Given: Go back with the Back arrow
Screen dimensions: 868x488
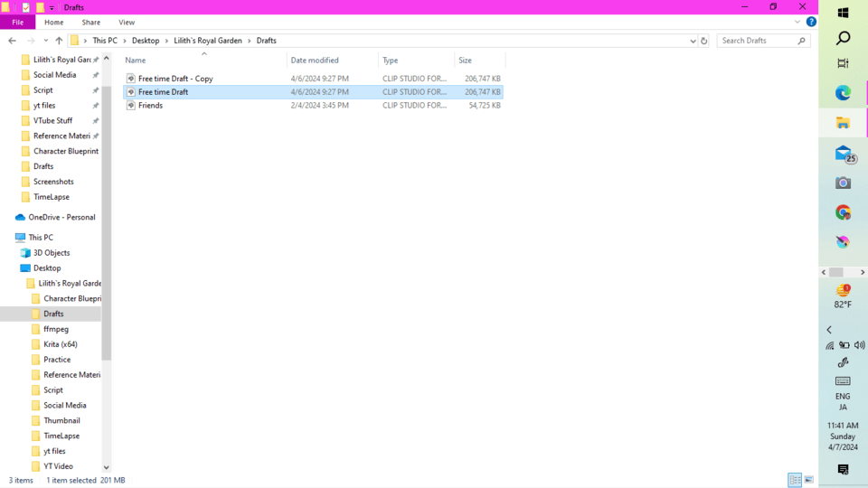Looking at the screenshot, I should coord(12,41).
